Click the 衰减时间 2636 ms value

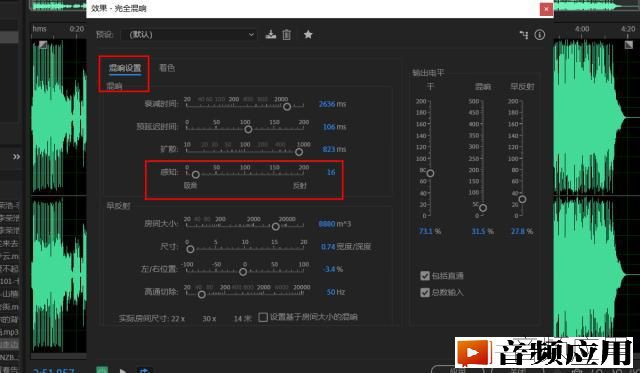pyautogui.click(x=332, y=104)
